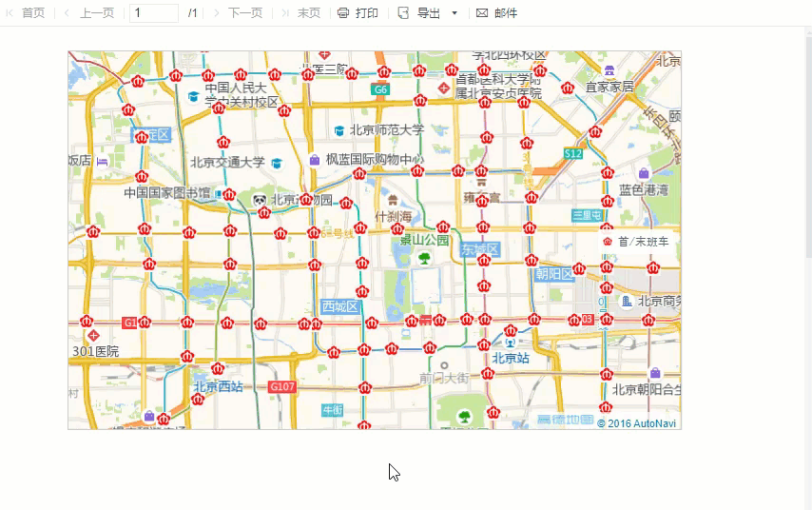Image resolution: width=812 pixels, height=510 pixels.
Task: Click the store icon above 宜家家居
Action: click(609, 70)
